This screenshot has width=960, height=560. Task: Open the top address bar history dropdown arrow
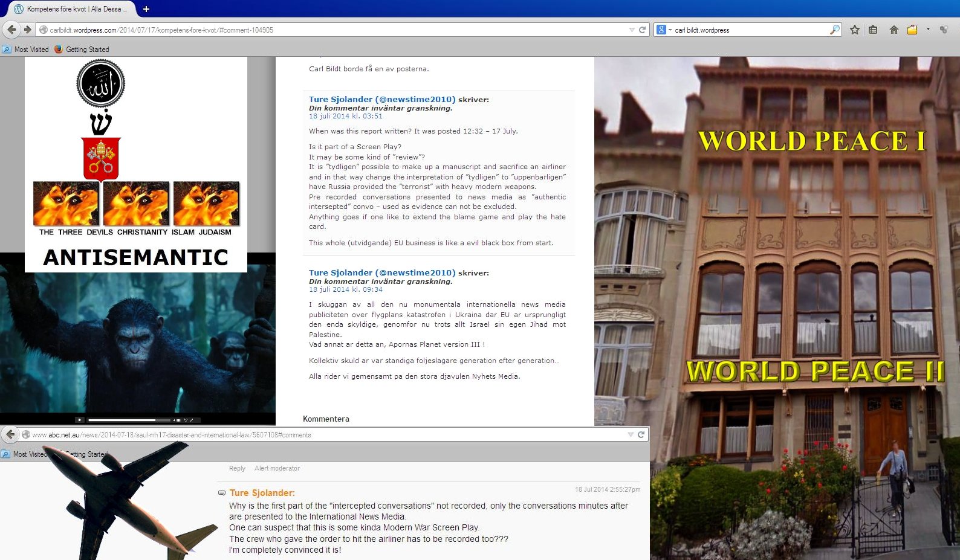tap(632, 30)
